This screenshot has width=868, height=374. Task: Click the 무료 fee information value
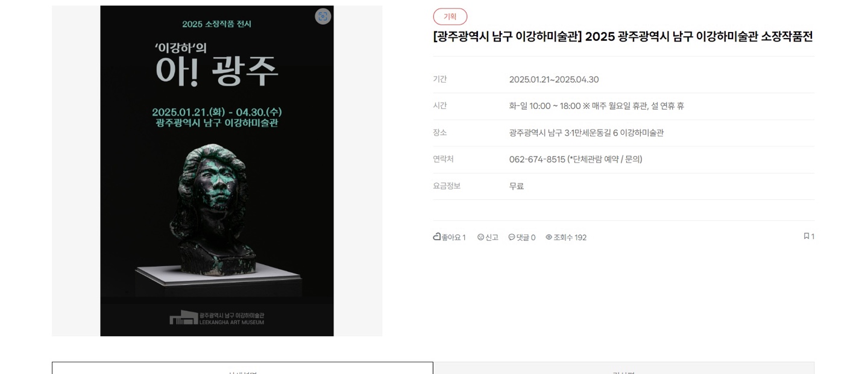(517, 186)
